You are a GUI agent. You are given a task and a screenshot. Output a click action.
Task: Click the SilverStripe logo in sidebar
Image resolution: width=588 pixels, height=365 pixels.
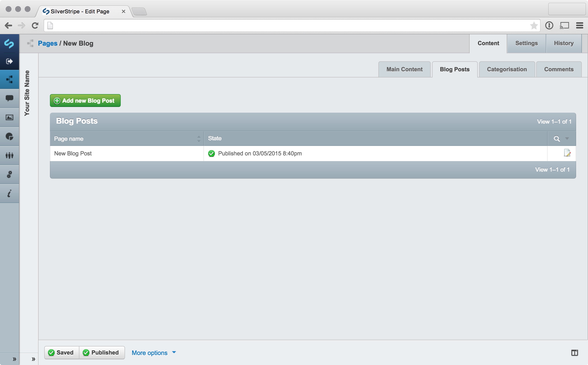click(x=9, y=44)
